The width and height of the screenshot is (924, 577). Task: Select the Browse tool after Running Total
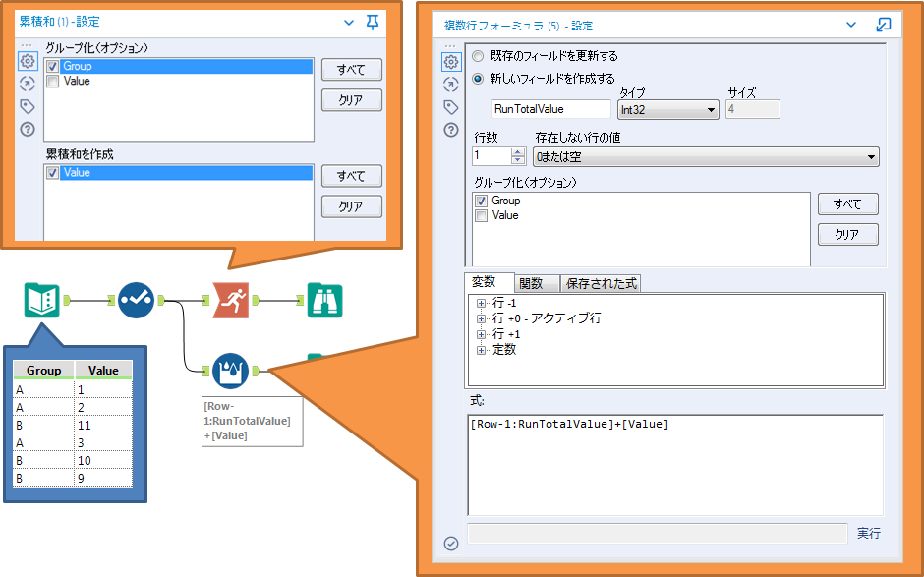(x=325, y=300)
